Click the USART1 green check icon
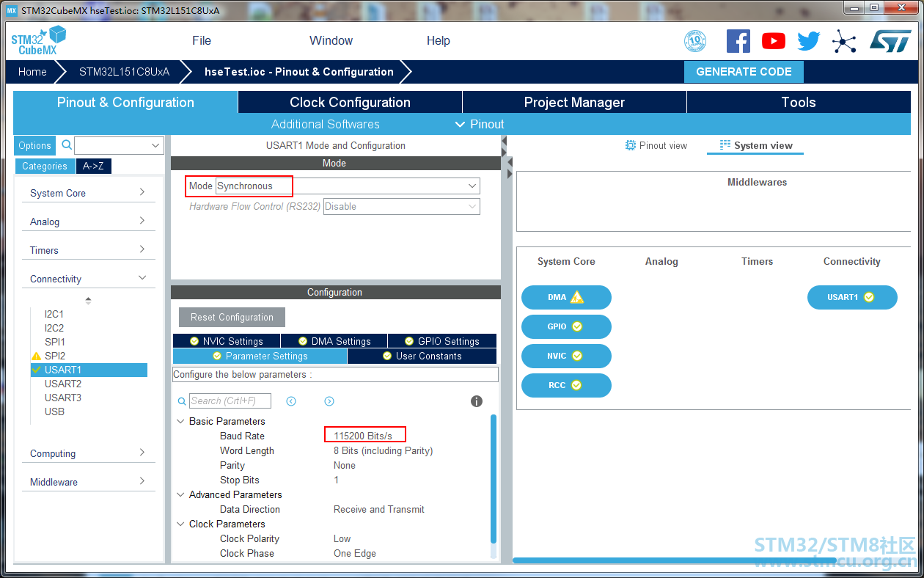Screen dimensions: 924x578 pos(36,370)
